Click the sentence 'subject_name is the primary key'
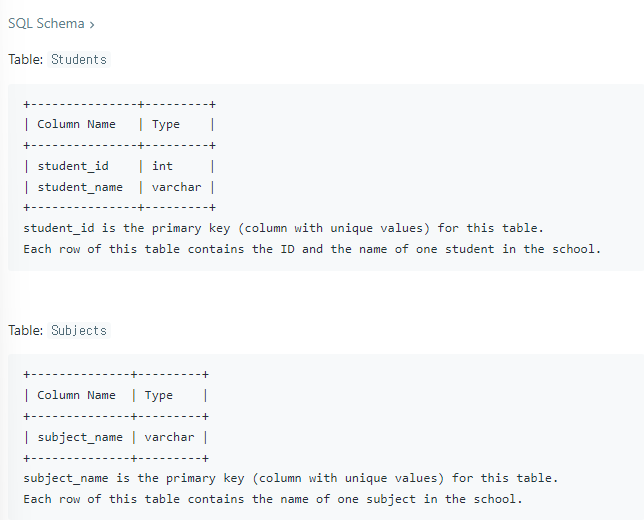The width and height of the screenshot is (644, 520). [x=291, y=478]
